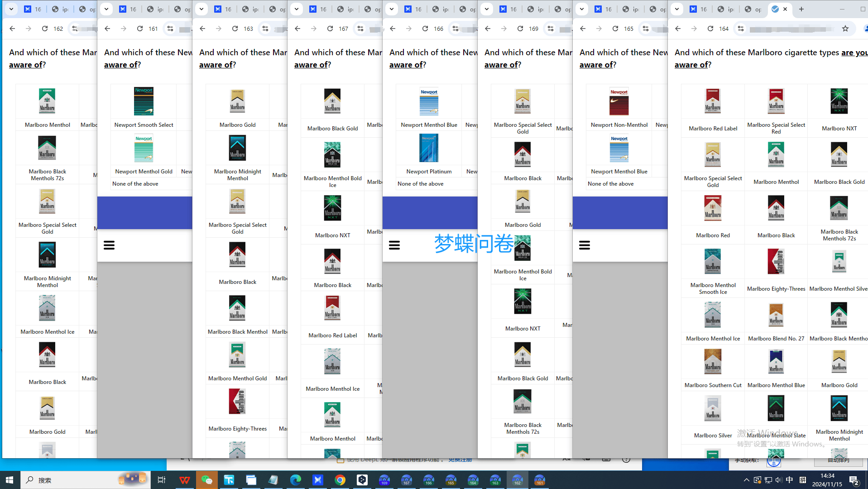The image size is (868, 489).
Task: Check None of the above in 165 window
Action: (x=611, y=184)
